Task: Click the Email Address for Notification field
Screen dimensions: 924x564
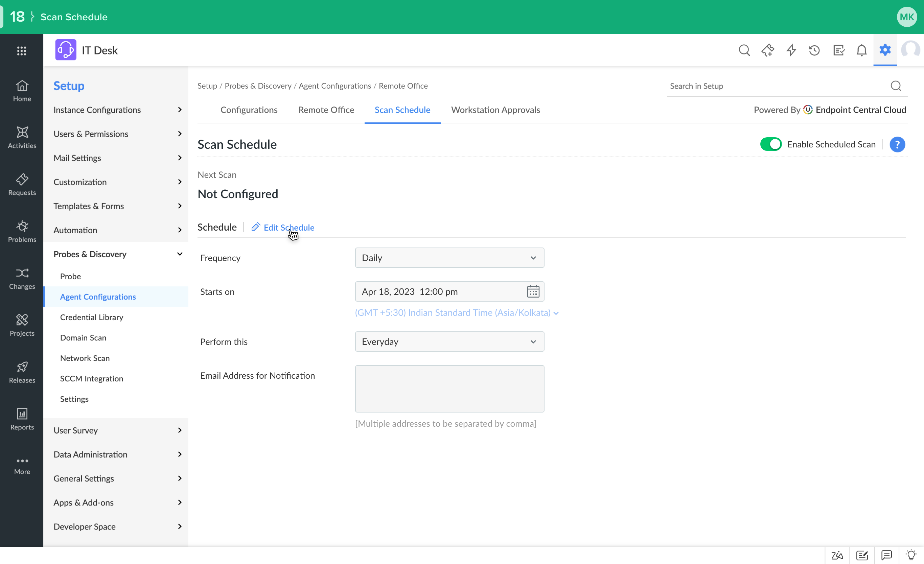Action: (449, 389)
